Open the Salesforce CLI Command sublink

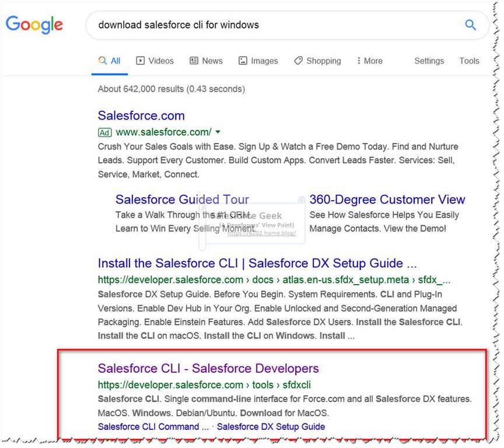[x=153, y=426]
